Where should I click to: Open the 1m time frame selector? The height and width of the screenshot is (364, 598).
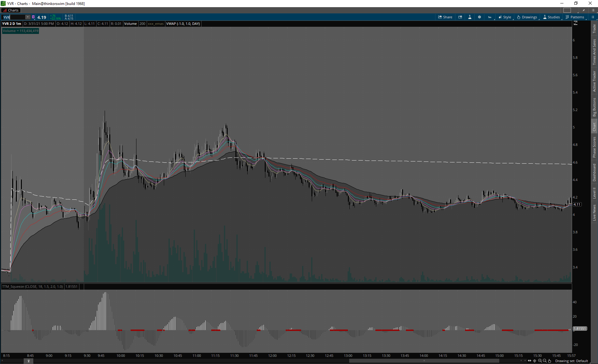click(490, 17)
